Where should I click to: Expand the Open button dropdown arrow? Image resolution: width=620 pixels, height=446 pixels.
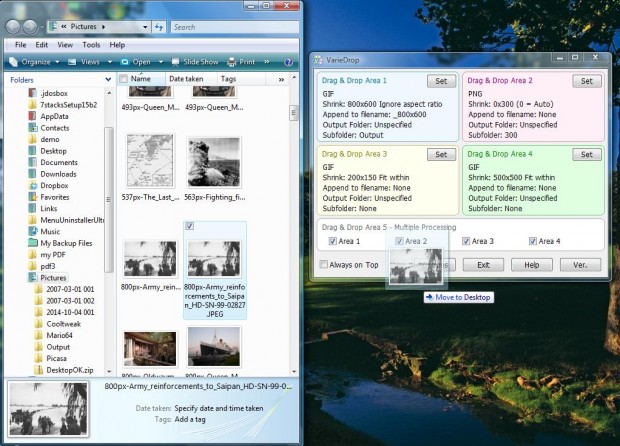[x=161, y=62]
